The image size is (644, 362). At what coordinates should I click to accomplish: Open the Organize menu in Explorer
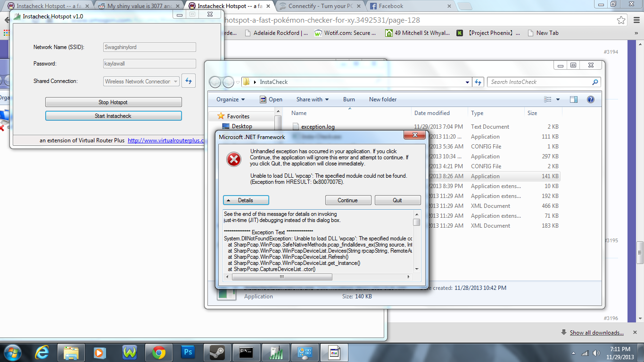[x=231, y=99]
